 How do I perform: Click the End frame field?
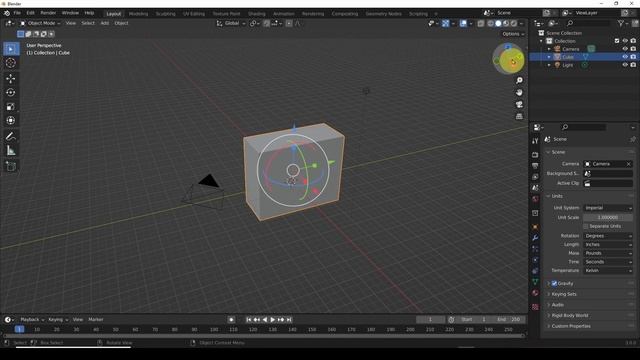pos(509,320)
